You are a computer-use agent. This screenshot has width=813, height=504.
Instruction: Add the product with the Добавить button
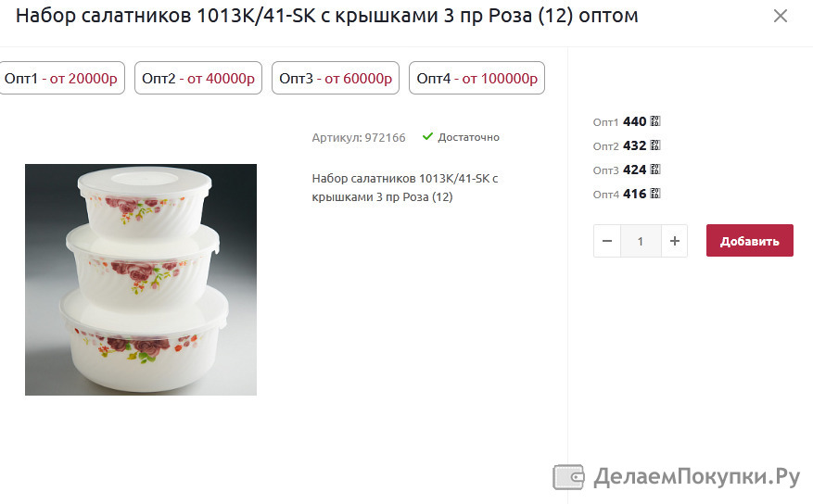(749, 240)
